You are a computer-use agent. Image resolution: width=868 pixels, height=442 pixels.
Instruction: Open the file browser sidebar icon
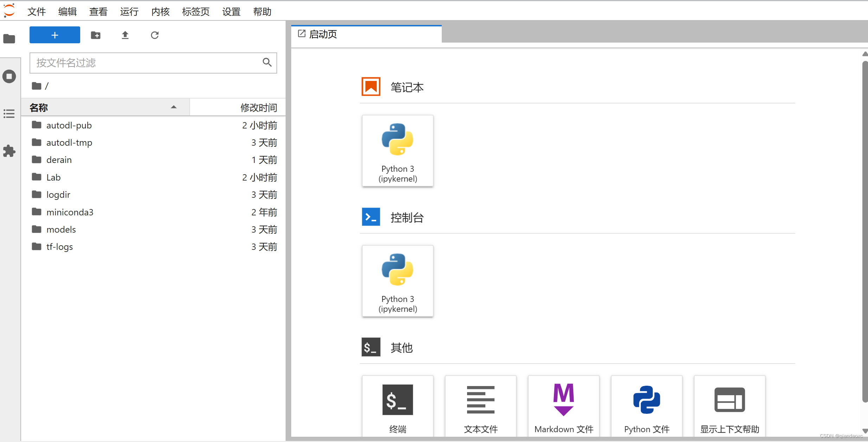[x=9, y=38]
